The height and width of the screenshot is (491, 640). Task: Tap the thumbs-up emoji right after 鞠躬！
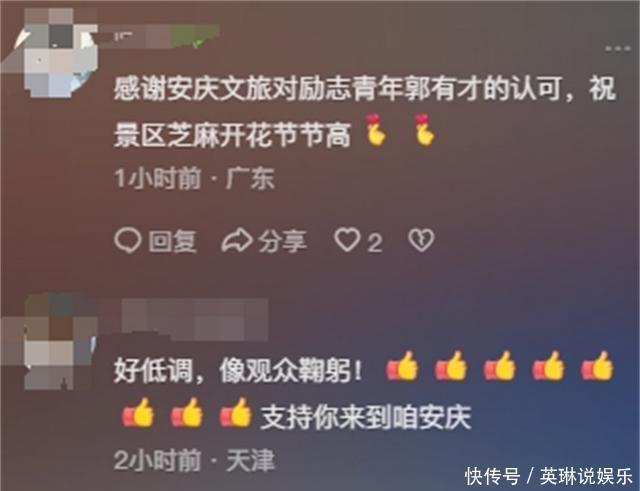pyautogui.click(x=402, y=366)
